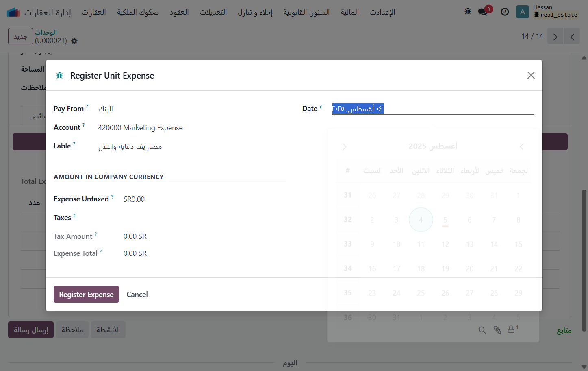Open the followers person icon
Viewport: 588px width, 371px height.
point(512,329)
